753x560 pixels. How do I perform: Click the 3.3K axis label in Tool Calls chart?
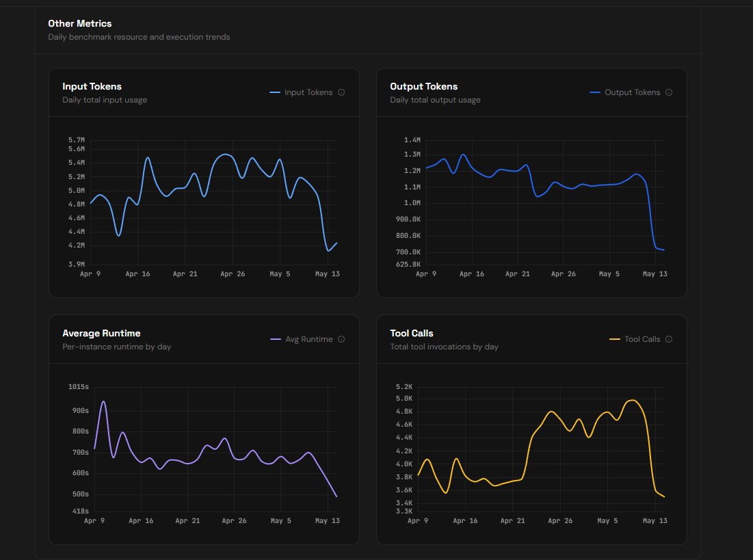coord(404,511)
